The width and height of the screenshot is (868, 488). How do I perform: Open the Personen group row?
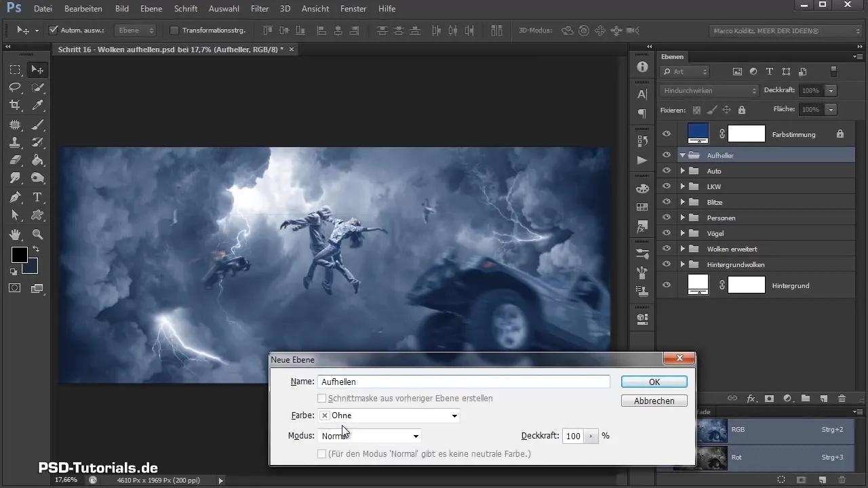click(x=756, y=218)
